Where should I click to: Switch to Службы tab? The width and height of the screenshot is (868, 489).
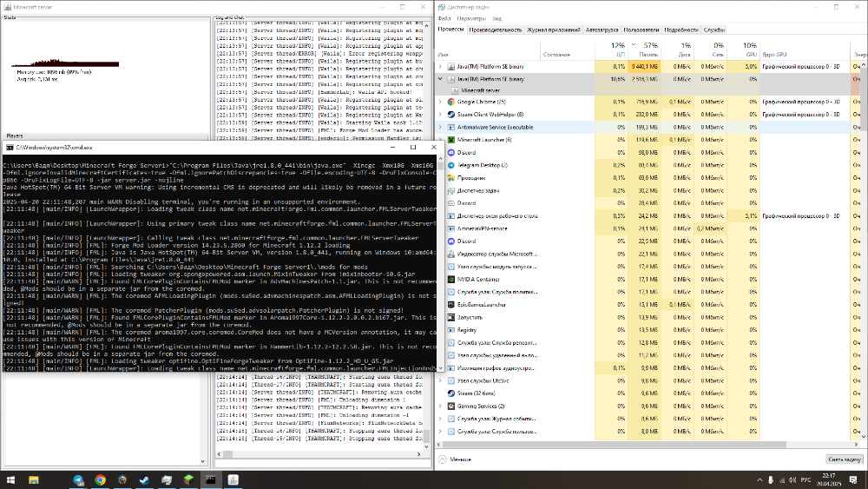[714, 30]
